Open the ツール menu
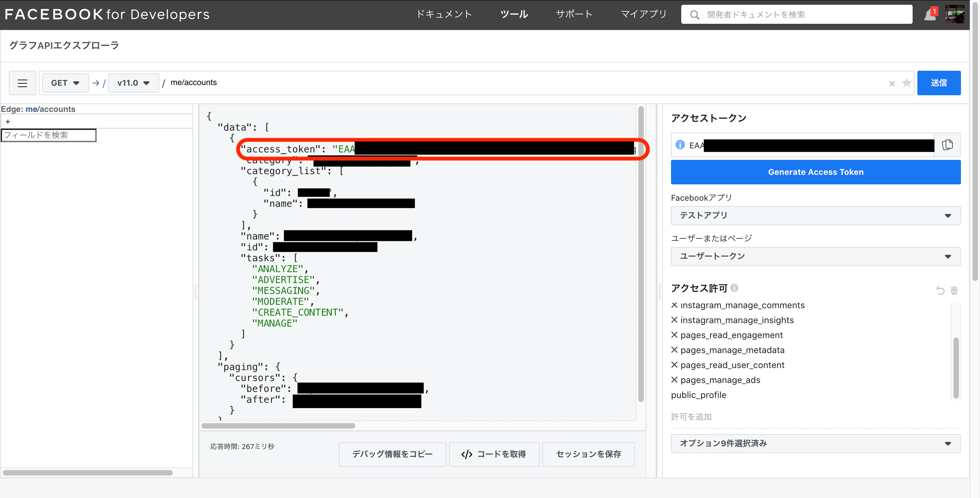The image size is (980, 498). (x=514, y=14)
